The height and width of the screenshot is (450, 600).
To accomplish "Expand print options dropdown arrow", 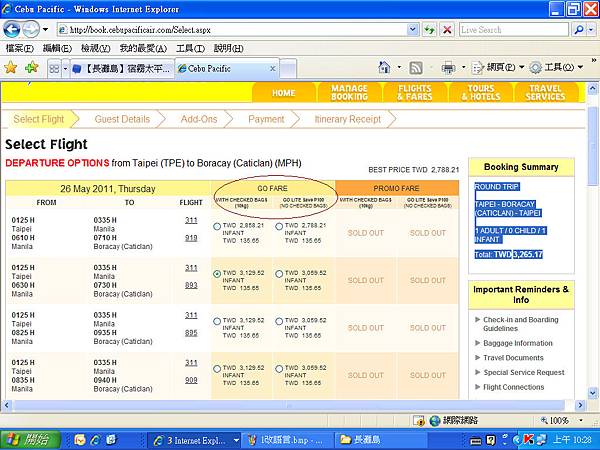I will (463, 68).
